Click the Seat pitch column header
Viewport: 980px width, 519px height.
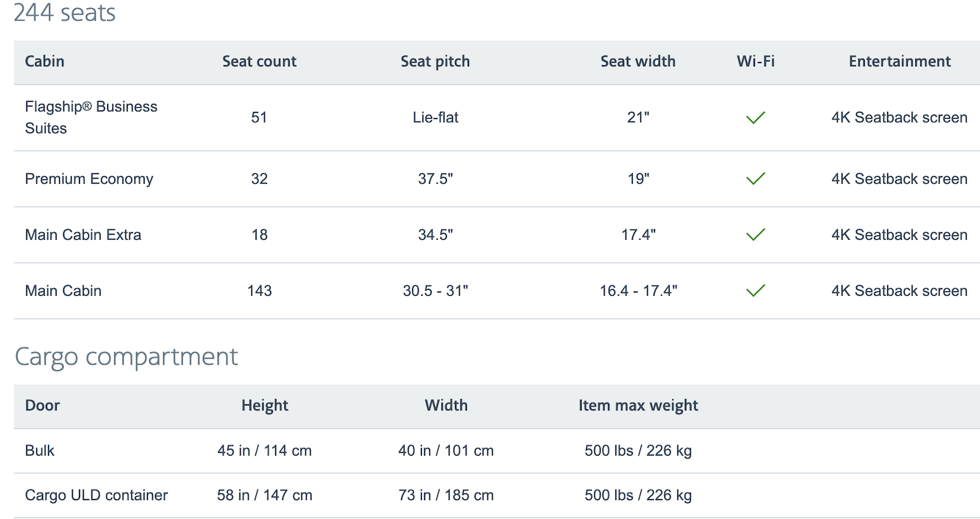pyautogui.click(x=435, y=61)
